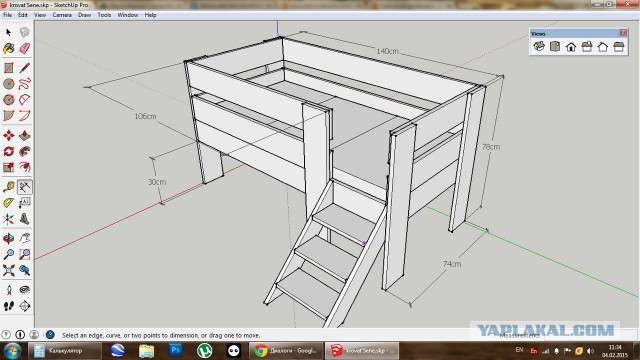Open the Camera menu

pyautogui.click(x=62, y=15)
